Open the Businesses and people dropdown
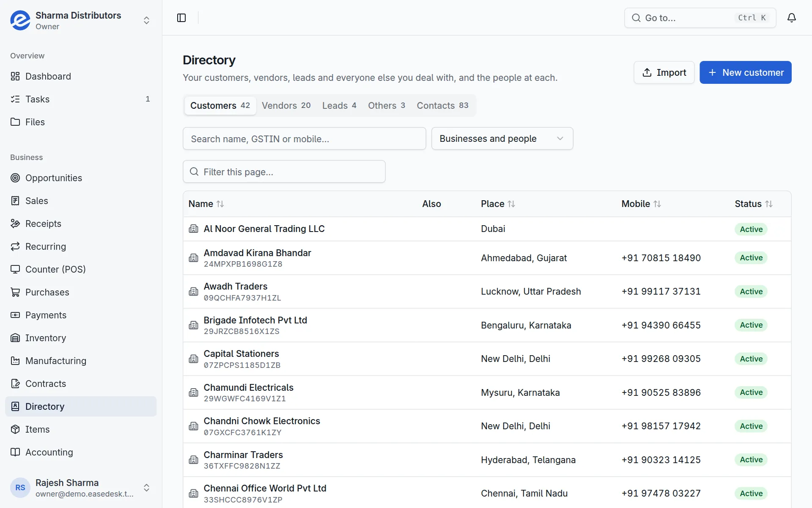The width and height of the screenshot is (812, 508). (x=502, y=138)
